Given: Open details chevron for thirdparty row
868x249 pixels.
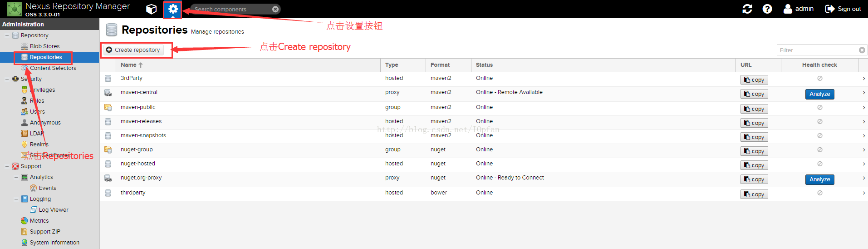Looking at the screenshot, I should pos(863,193).
